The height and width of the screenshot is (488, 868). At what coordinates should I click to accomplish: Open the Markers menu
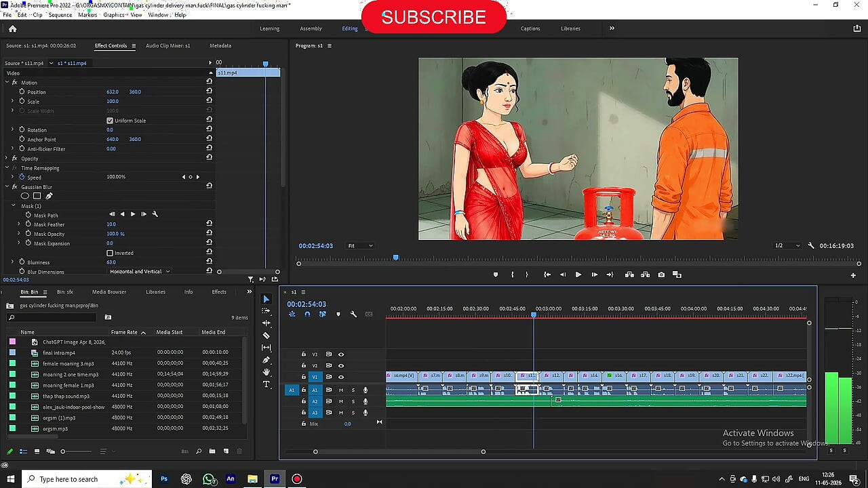87,14
